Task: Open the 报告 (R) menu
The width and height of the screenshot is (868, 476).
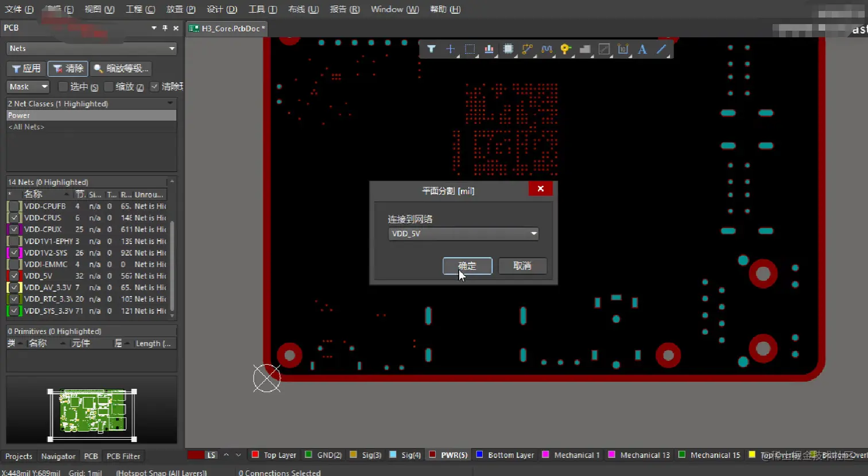Action: coord(344,9)
